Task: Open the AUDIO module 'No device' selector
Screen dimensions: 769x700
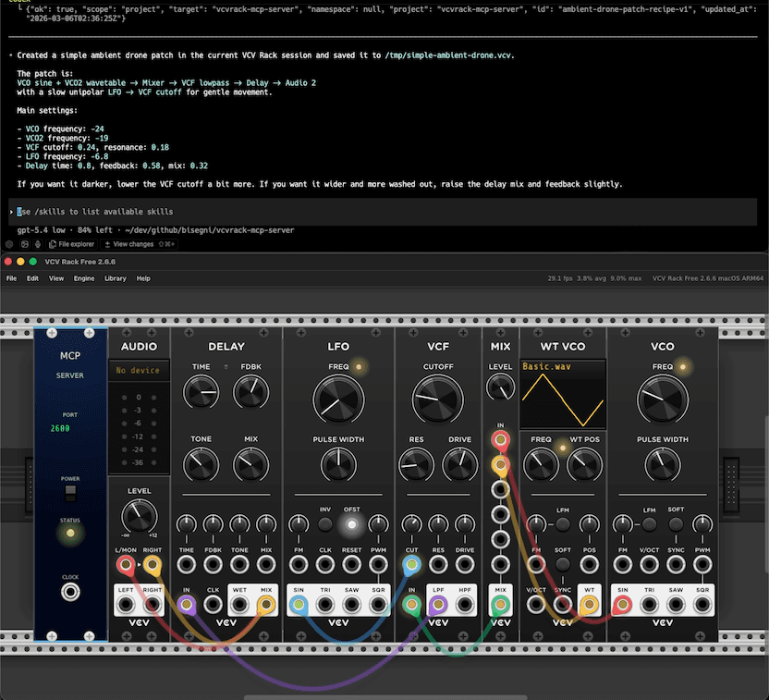Action: [139, 371]
